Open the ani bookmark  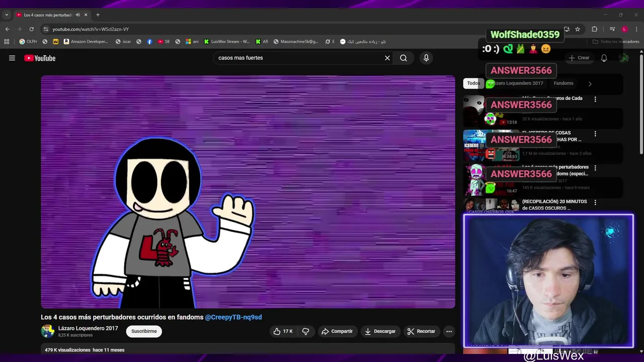[x=192, y=42]
